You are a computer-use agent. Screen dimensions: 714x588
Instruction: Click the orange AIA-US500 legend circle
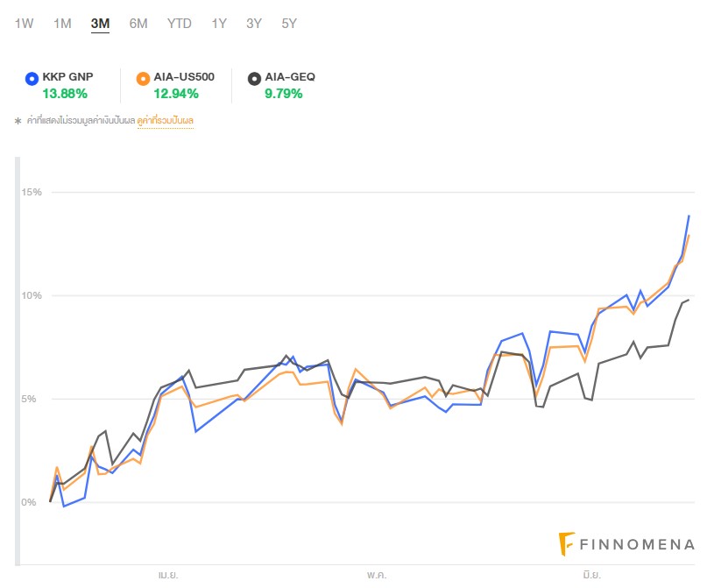pyautogui.click(x=143, y=78)
